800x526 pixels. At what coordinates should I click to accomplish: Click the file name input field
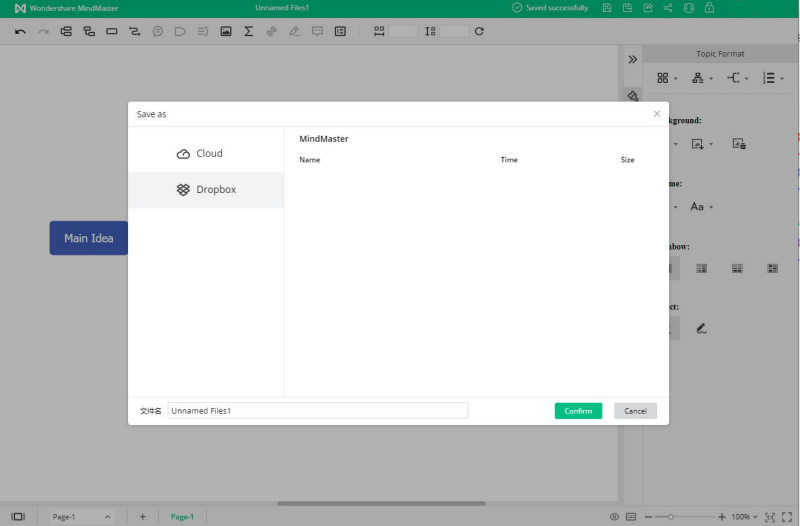[317, 411]
